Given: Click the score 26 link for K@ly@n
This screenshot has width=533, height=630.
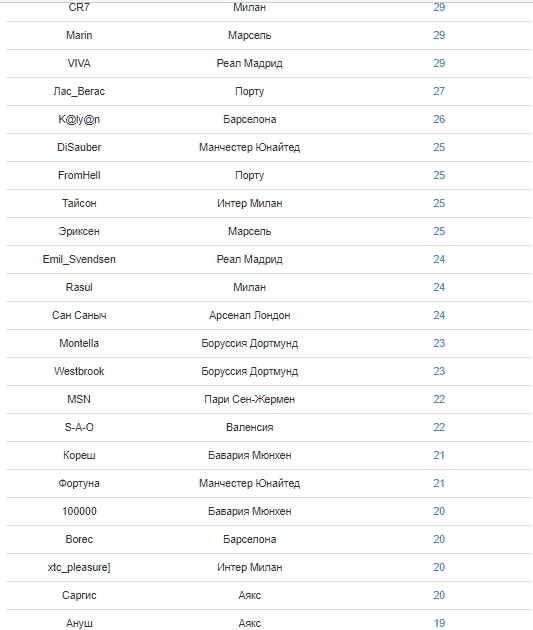Looking at the screenshot, I should click(439, 119).
